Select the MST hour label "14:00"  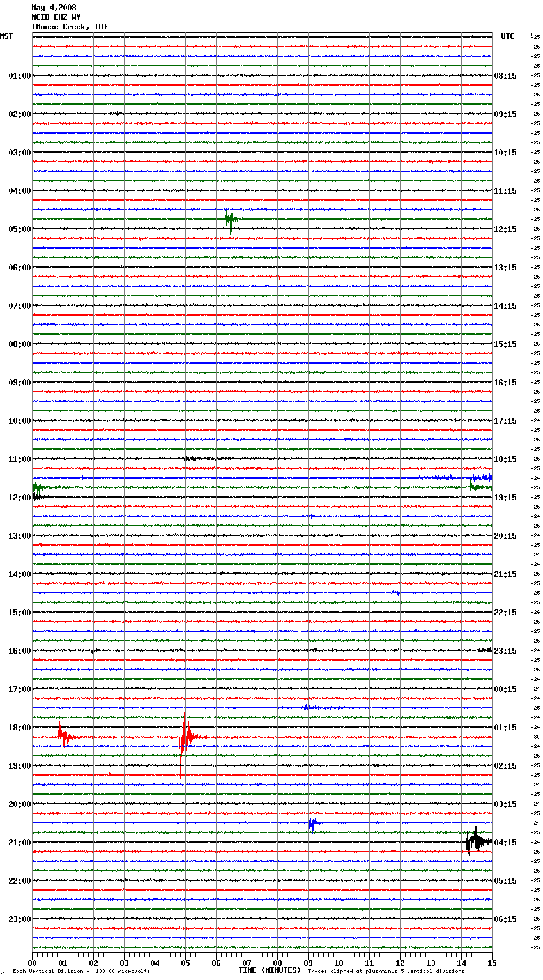20,574
